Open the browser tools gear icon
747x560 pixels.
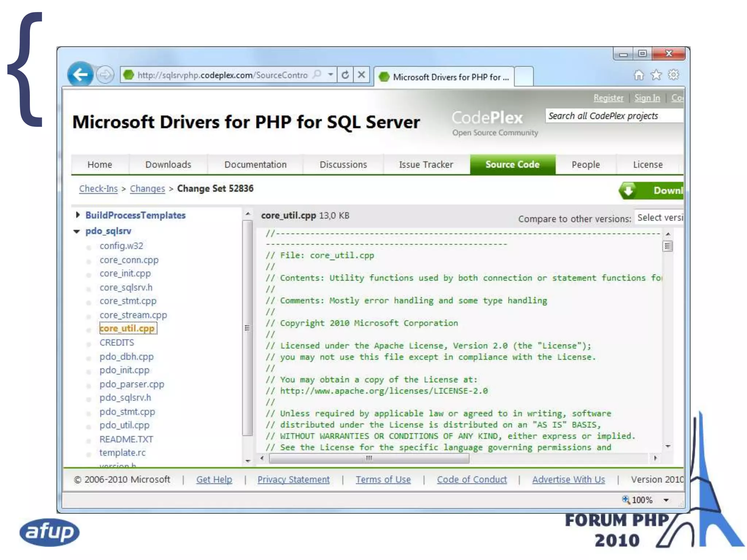(673, 75)
